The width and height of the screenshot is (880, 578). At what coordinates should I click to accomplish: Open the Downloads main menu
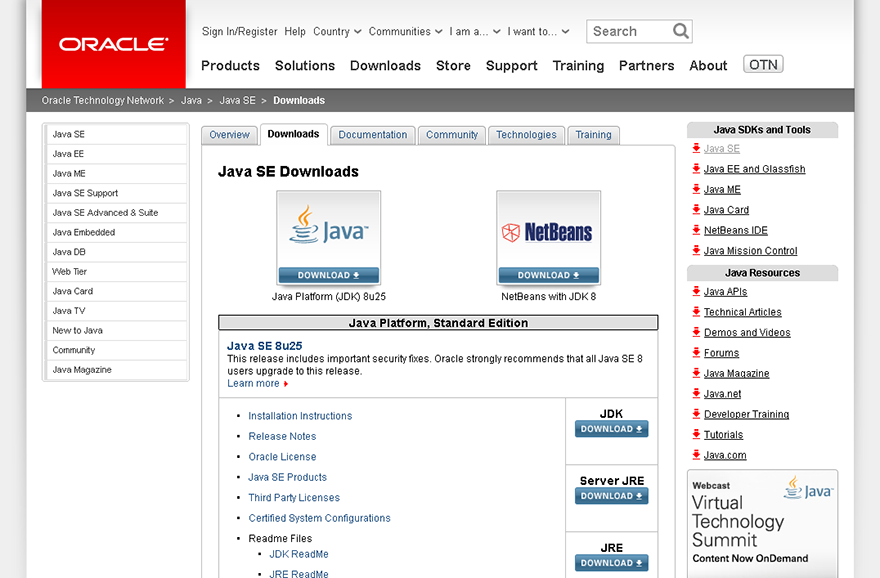click(385, 66)
